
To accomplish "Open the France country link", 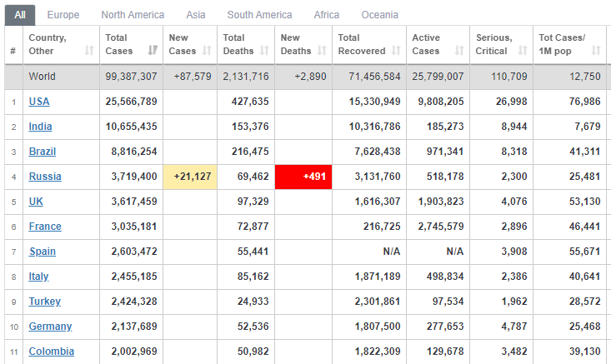I will [x=45, y=227].
